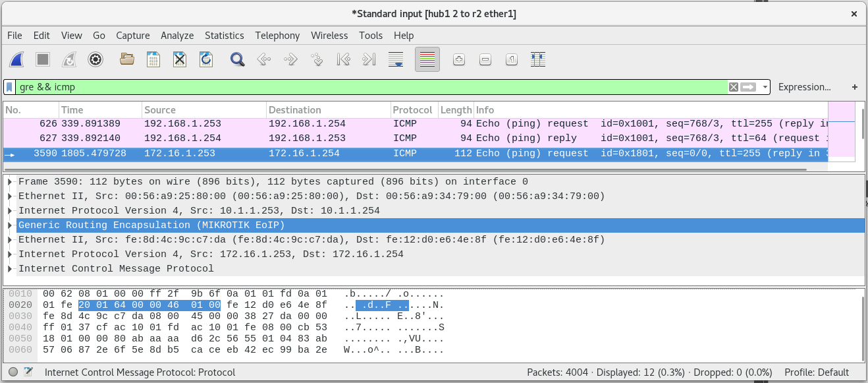Viewport: 868px width, 383px height.
Task: Open the Wireless menu
Action: pos(329,36)
